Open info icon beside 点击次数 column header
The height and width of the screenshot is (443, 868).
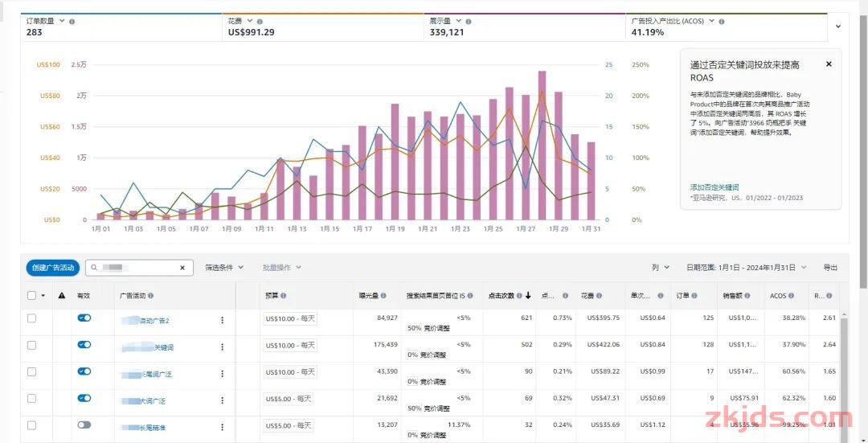click(519, 296)
